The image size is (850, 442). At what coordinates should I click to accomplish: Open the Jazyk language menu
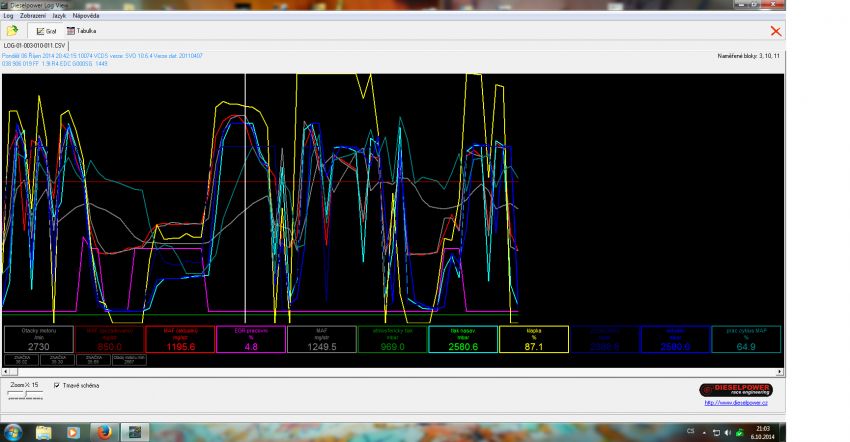click(59, 17)
